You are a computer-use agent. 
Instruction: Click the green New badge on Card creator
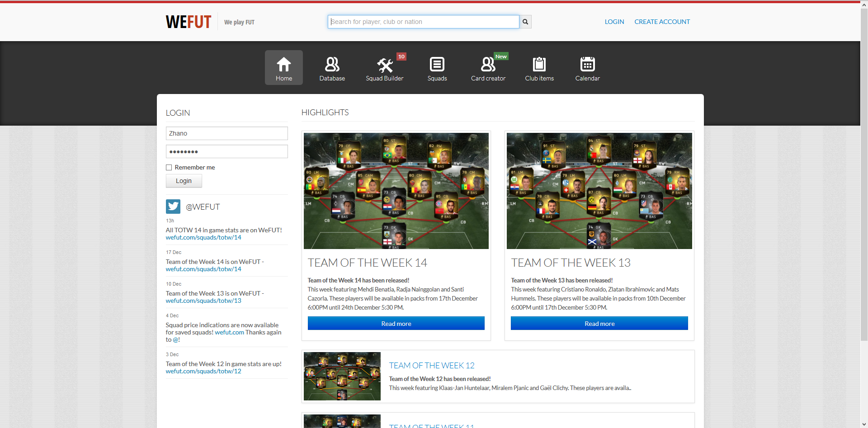click(501, 56)
